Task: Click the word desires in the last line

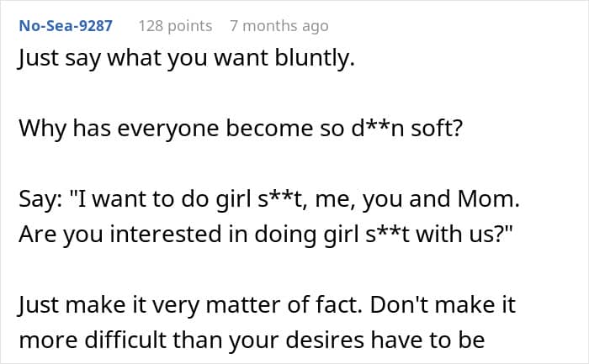Action: click(325, 340)
